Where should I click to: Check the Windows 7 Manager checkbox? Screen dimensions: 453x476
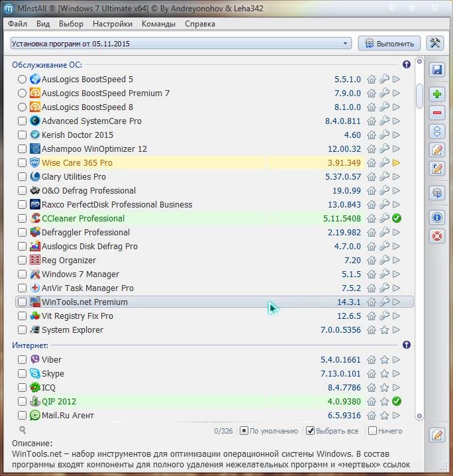[22, 274]
